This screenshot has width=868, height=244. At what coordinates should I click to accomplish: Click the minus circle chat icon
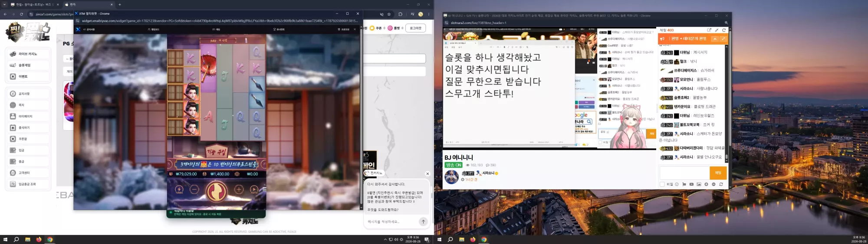click(713, 184)
